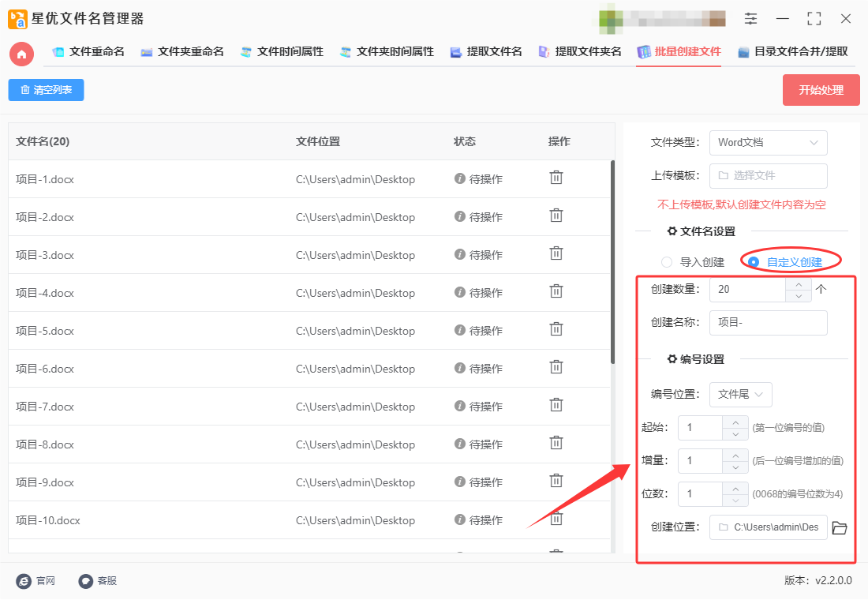The image size is (868, 600).
Task: Click the app logo in title bar
Action: pos(17,19)
